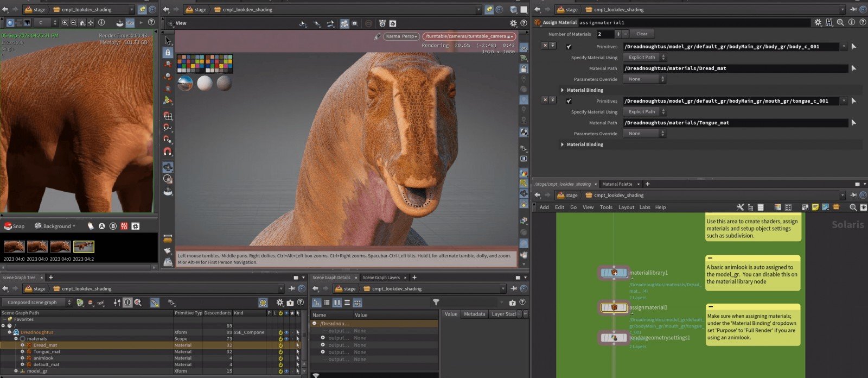Select the arrow Select tool in viewport toolbar
The image size is (868, 378).
(168, 41)
